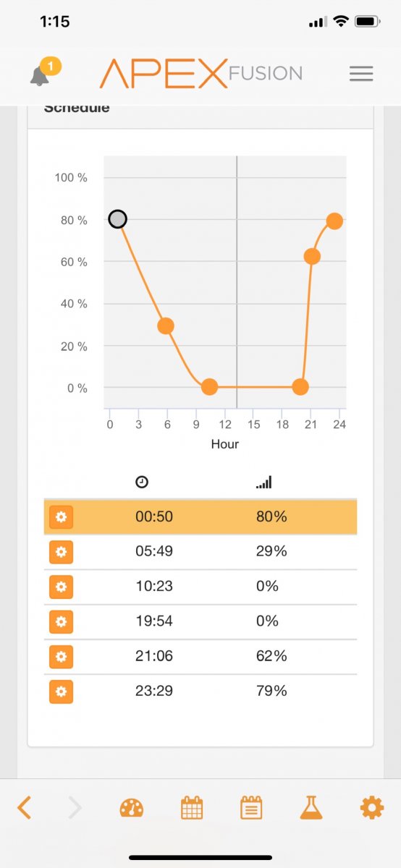
Task: Open settings gear for 21:06 row
Action: pyautogui.click(x=62, y=656)
